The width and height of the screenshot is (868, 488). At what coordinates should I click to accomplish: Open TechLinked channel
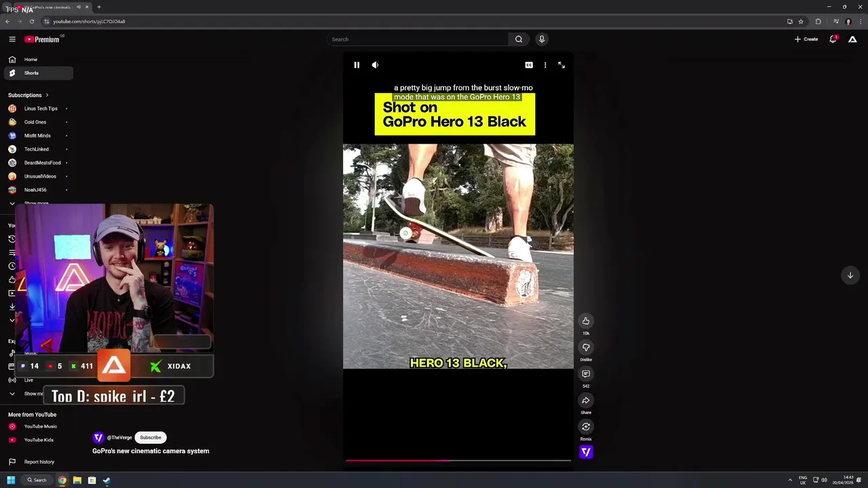[x=38, y=149]
